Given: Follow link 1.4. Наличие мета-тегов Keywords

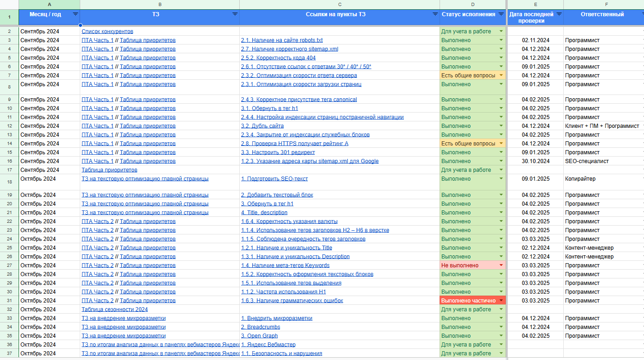Looking at the screenshot, I should click(x=285, y=265).
